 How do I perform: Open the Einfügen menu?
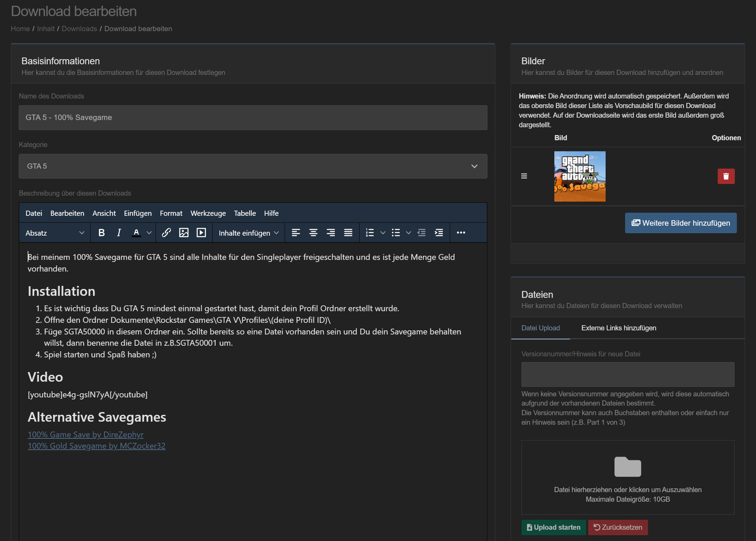[138, 213]
